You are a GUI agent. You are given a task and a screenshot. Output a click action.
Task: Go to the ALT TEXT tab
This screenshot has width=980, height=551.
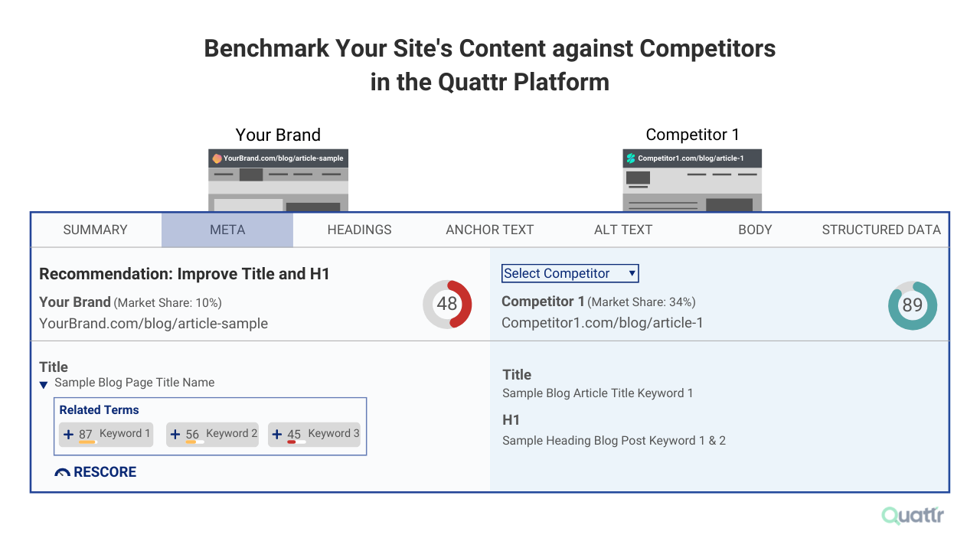pos(623,230)
